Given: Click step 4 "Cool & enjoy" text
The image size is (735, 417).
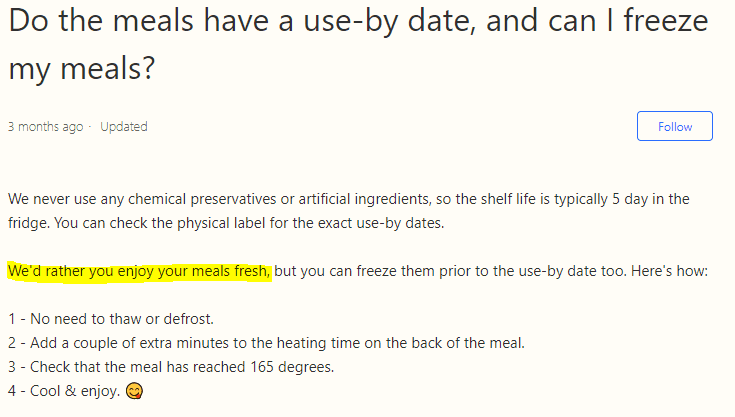Looking at the screenshot, I should click(64, 391).
